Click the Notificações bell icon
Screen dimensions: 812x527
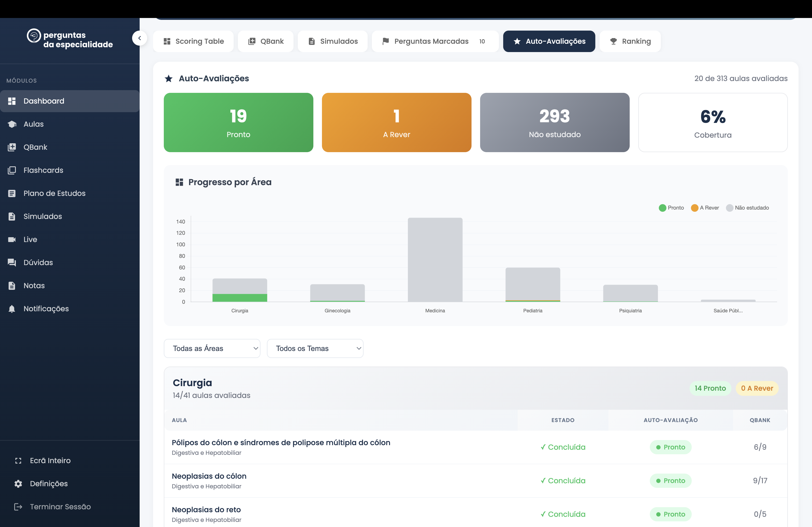[12, 309]
